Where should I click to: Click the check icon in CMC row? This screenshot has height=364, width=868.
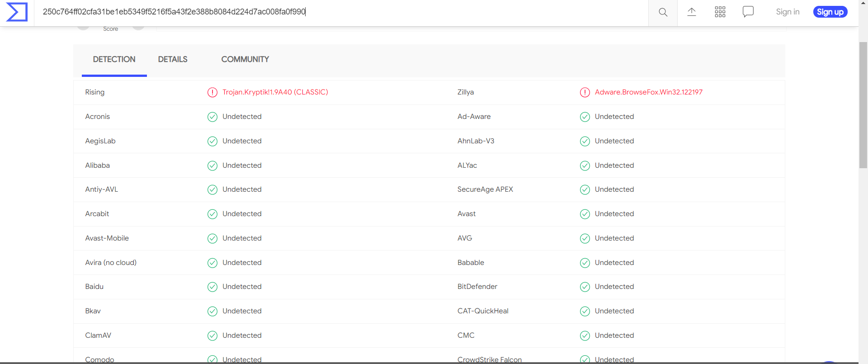585,336
